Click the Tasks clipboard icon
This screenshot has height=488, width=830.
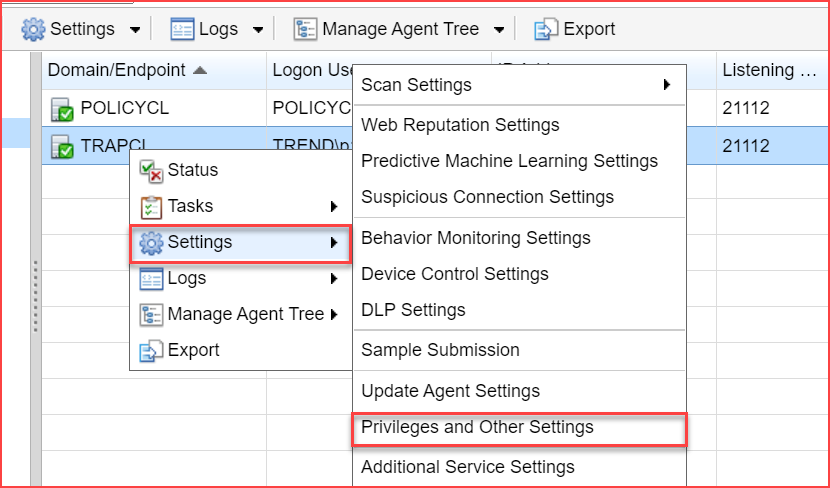click(x=151, y=206)
